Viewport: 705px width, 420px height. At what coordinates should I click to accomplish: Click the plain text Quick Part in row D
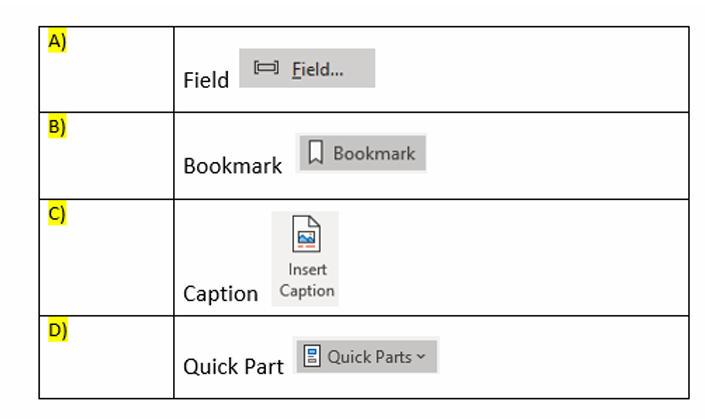pyautogui.click(x=233, y=367)
